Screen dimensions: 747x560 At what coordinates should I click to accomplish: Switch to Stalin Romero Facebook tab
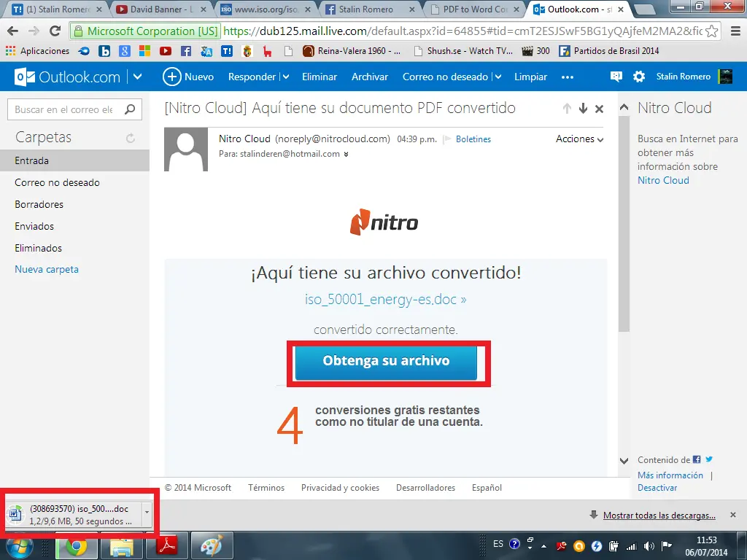(370, 9)
